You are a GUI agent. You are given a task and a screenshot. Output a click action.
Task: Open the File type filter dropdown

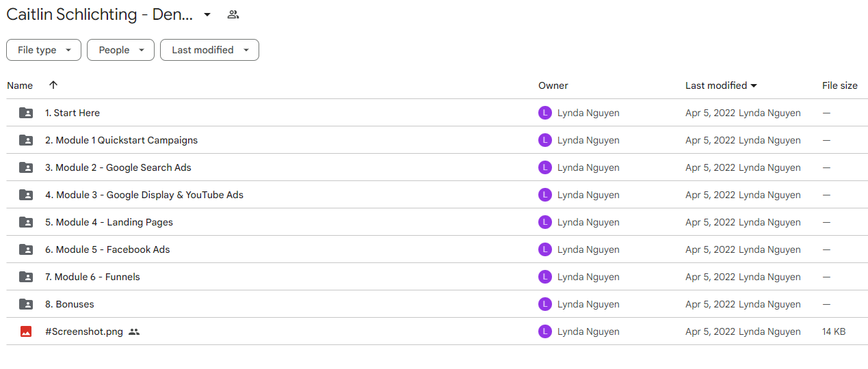point(44,50)
